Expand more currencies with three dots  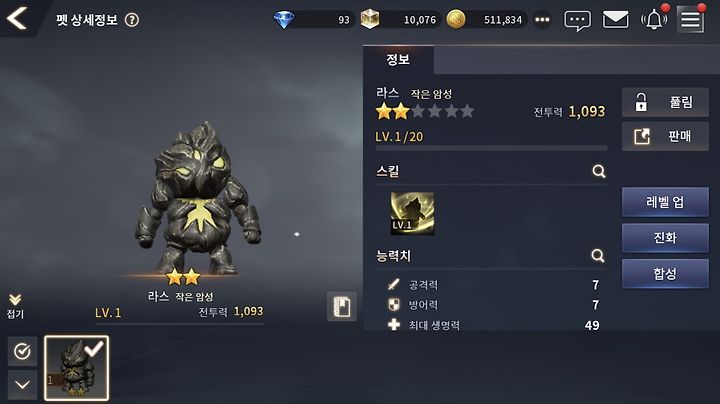coord(542,20)
